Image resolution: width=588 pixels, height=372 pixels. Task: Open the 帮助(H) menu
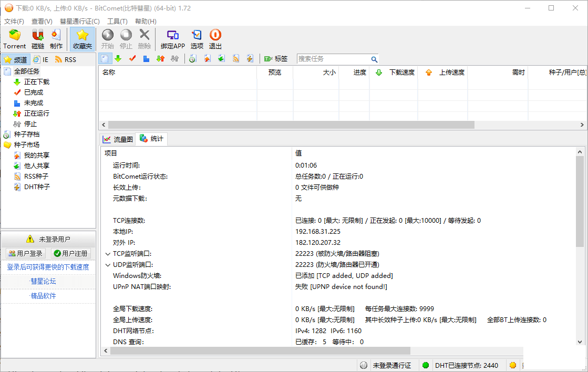146,22
